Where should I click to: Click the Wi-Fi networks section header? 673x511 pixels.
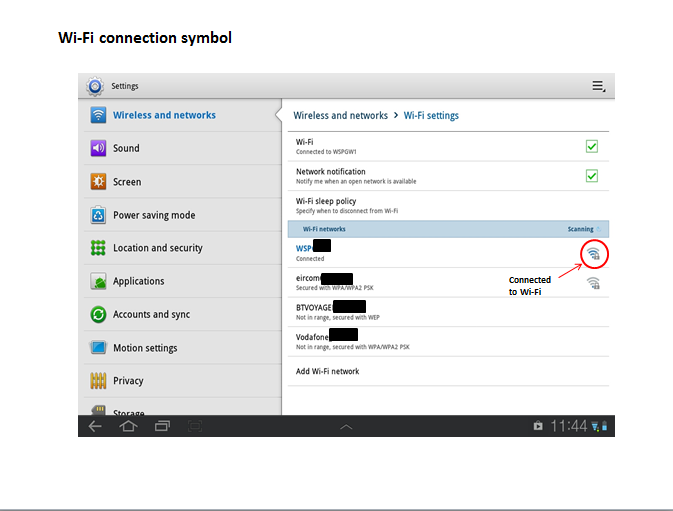(448, 229)
